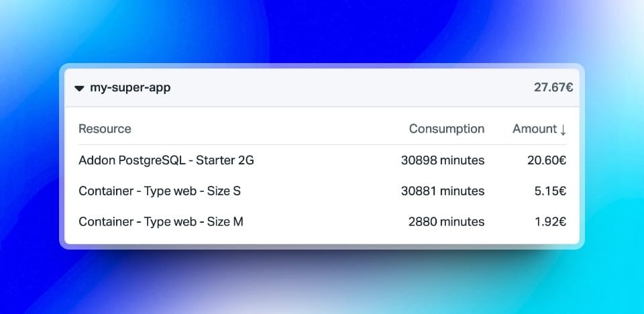This screenshot has height=314, width=644.
Task: Click the 30881 minutes consumption value
Action: point(443,191)
